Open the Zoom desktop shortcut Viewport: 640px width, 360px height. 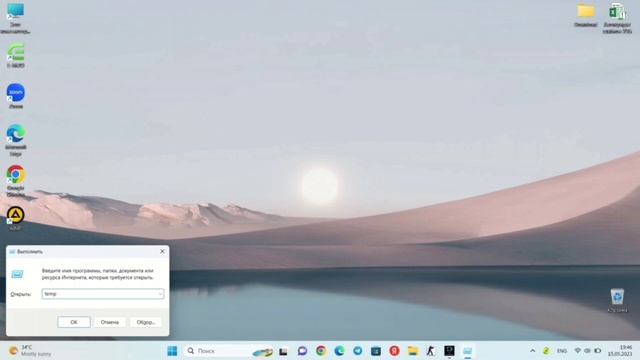[16, 96]
